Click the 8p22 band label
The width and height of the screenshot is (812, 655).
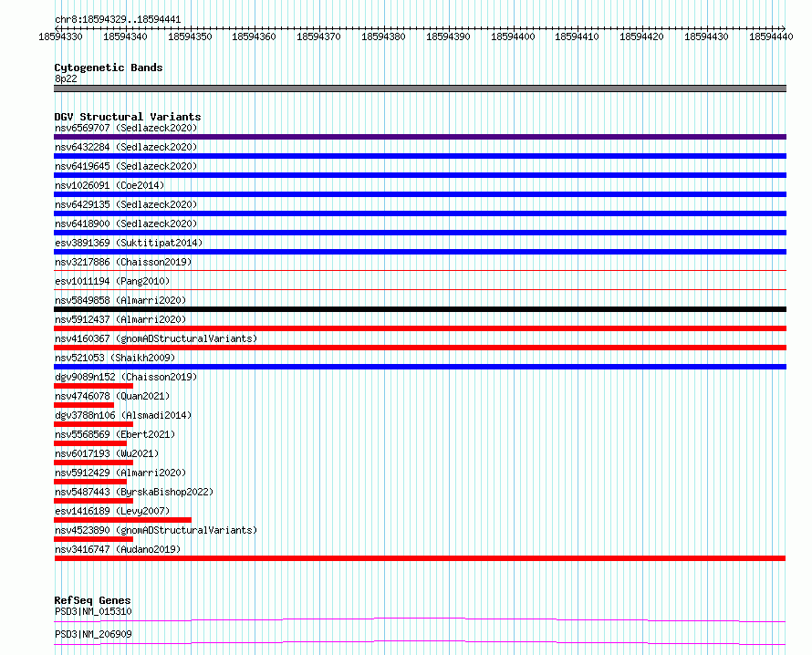click(66, 78)
